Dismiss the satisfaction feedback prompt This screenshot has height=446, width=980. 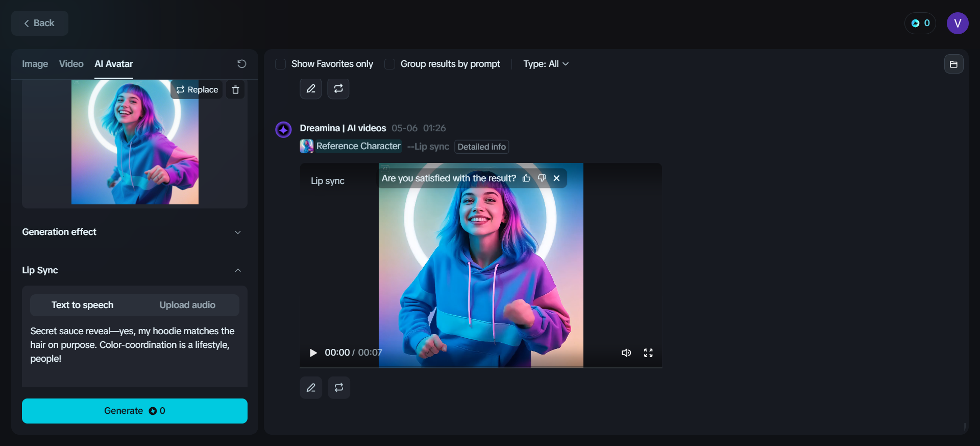coord(557,178)
